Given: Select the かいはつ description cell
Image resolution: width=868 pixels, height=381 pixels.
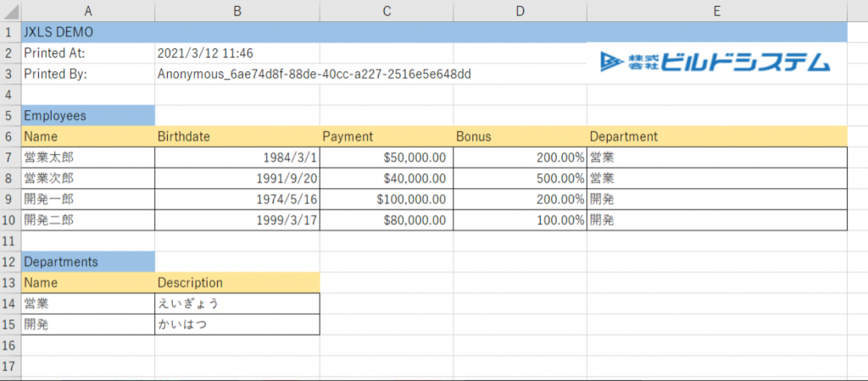Looking at the screenshot, I should (x=237, y=324).
